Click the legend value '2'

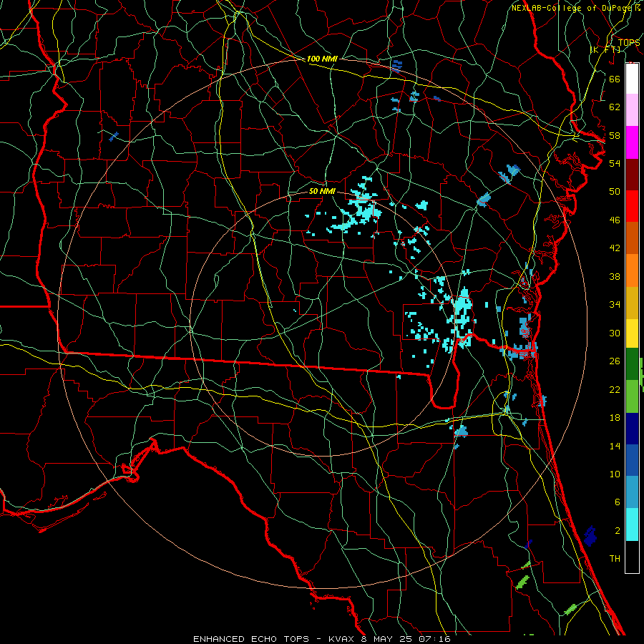tap(617, 531)
